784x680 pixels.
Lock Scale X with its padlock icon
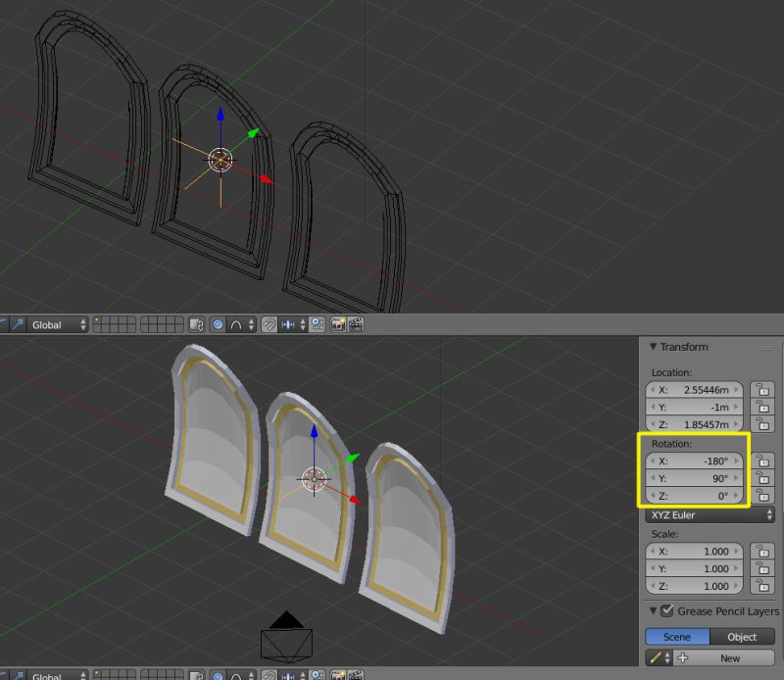point(762,552)
